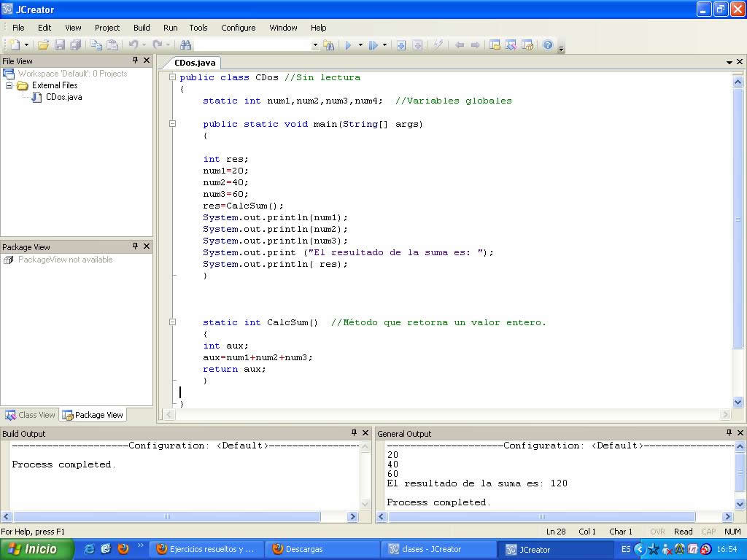
Task: Pin the Package View panel
Action: 135,246
